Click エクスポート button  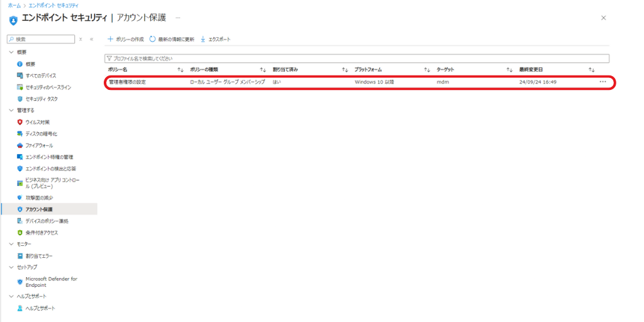click(x=216, y=39)
